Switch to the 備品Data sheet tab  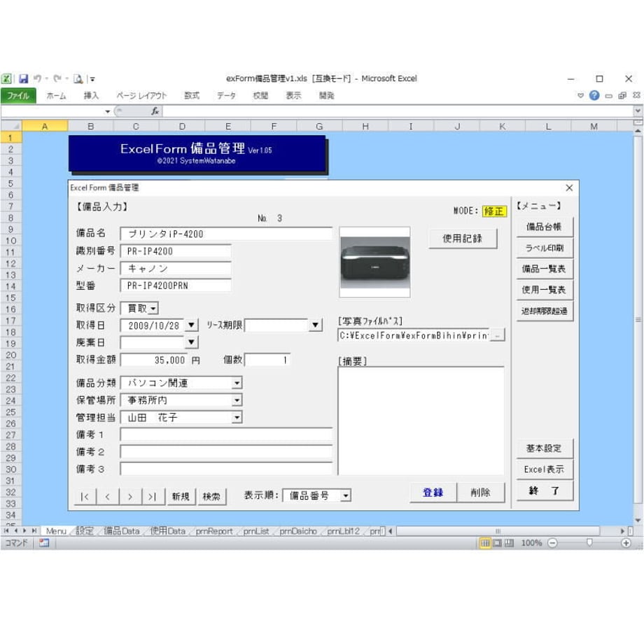[x=122, y=531]
